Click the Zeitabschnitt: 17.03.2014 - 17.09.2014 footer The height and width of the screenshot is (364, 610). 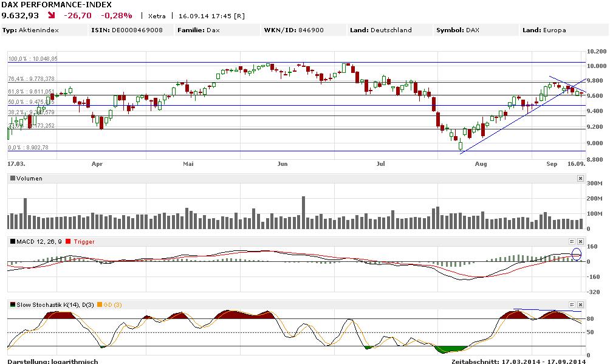pos(519,362)
